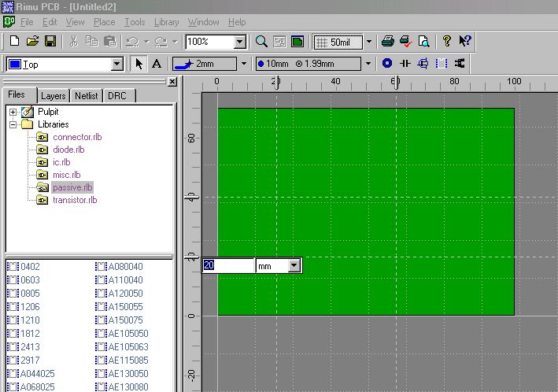The width and height of the screenshot is (558, 392).
Task: Cut selection with the scissors icon
Action: click(74, 41)
